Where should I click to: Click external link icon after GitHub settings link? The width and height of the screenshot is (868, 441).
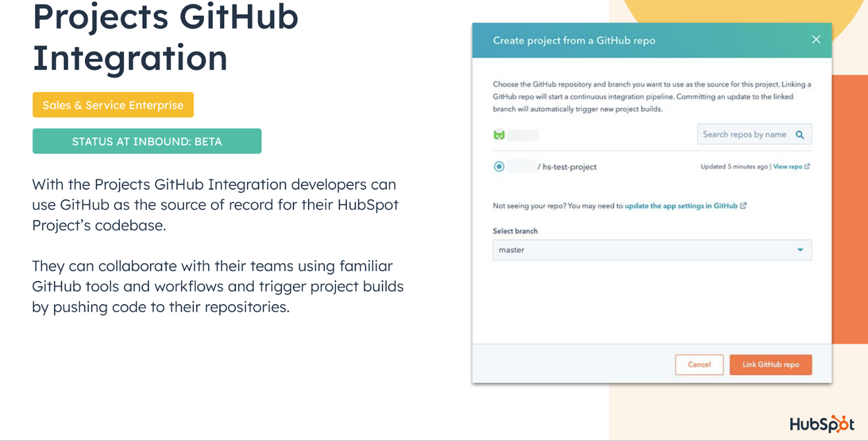743,205
